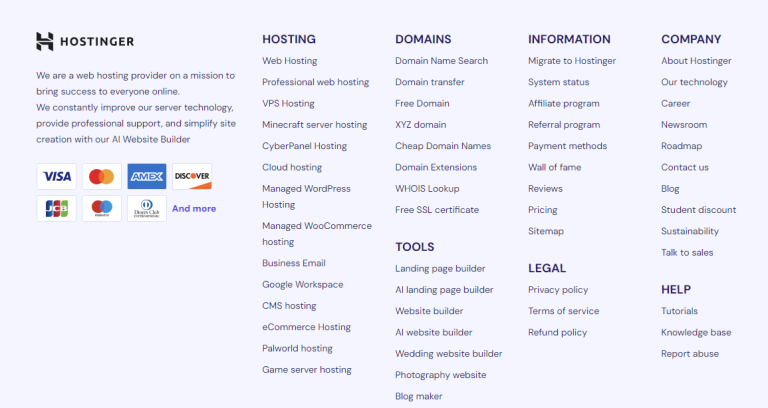Open Managed WooCommerce hosting link
The height and width of the screenshot is (408, 768).
(317, 234)
